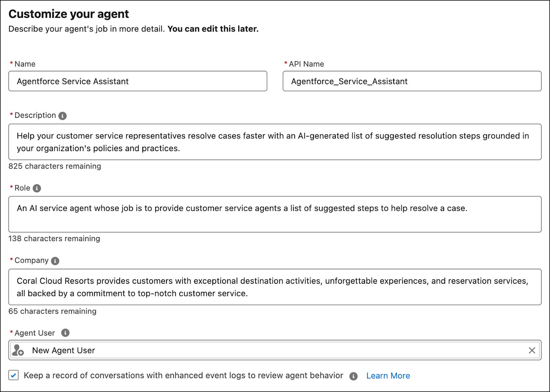Select the API Name field
Viewport: 550px width, 392px height.
click(412, 81)
